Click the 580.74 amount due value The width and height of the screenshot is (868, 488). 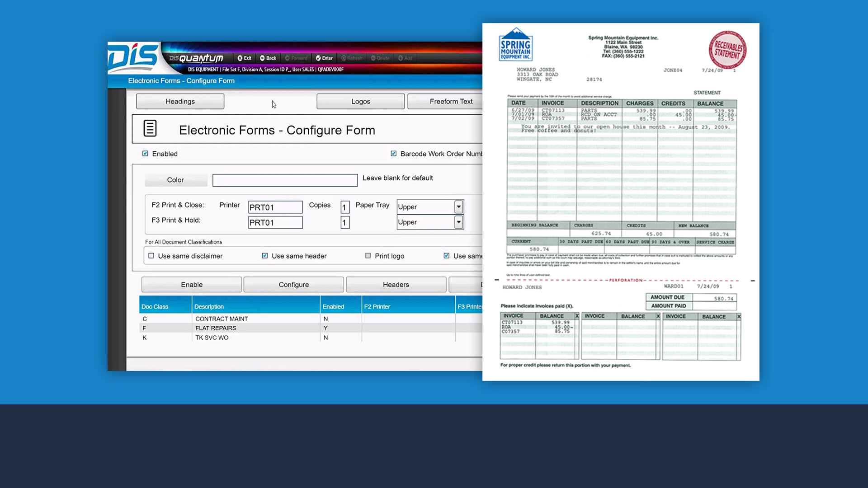pos(723,299)
